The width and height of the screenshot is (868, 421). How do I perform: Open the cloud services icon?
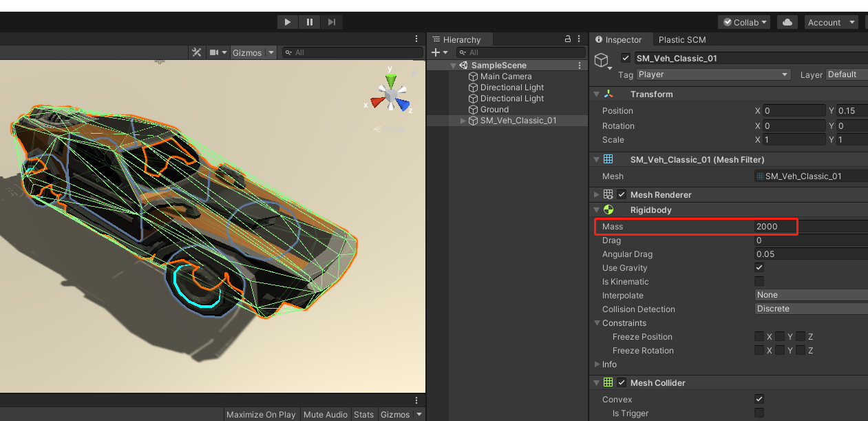tap(787, 22)
